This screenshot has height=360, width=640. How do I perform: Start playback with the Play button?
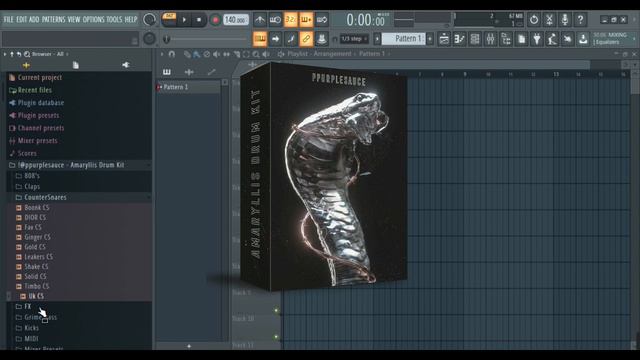pos(184,20)
